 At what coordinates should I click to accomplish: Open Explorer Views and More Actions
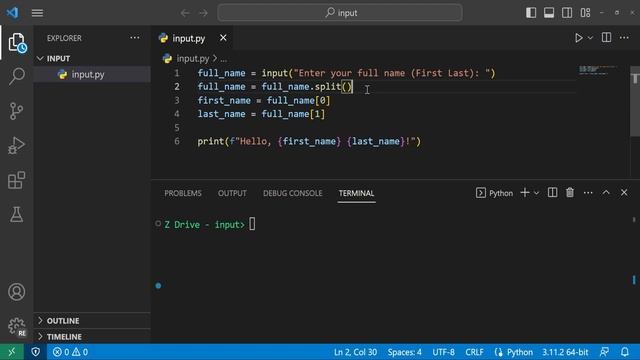pyautogui.click(x=135, y=38)
